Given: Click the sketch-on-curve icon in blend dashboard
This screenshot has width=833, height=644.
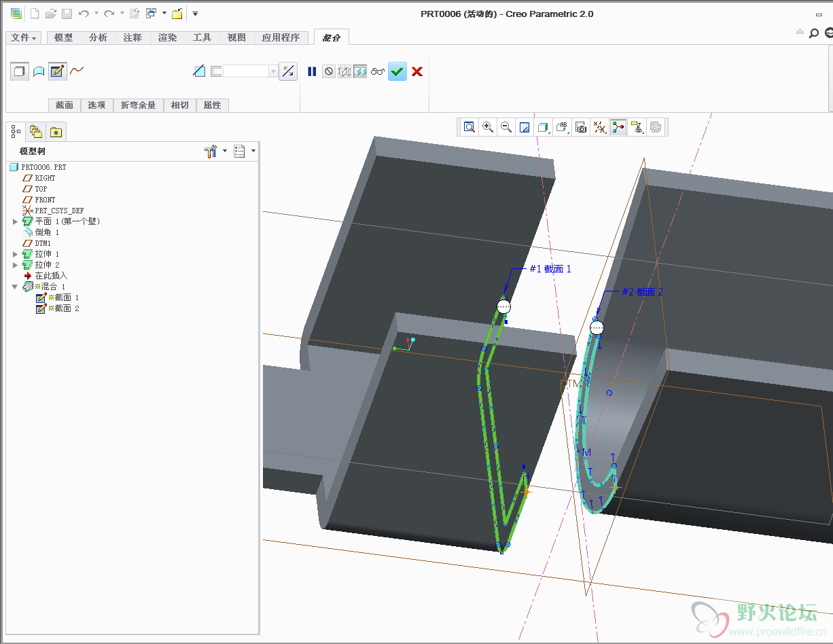Looking at the screenshot, I should click(77, 71).
